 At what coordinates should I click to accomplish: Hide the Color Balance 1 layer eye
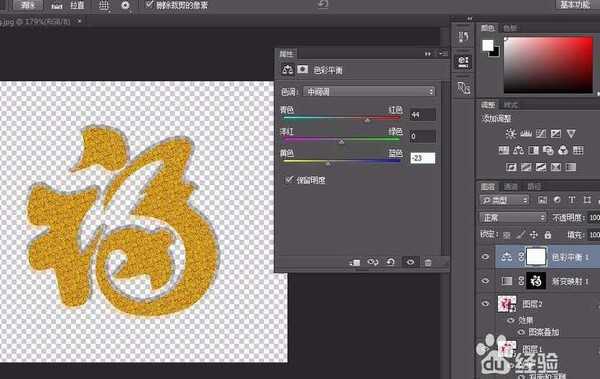pos(485,256)
